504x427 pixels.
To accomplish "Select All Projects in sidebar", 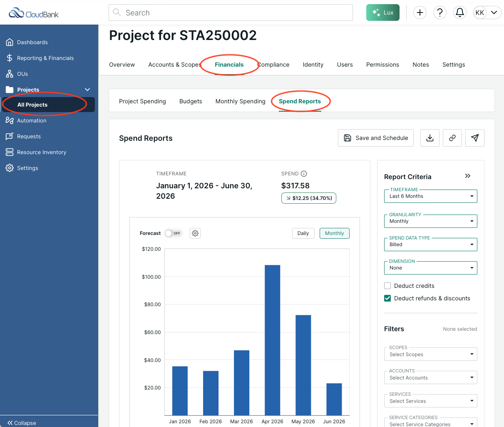I will [x=48, y=105].
